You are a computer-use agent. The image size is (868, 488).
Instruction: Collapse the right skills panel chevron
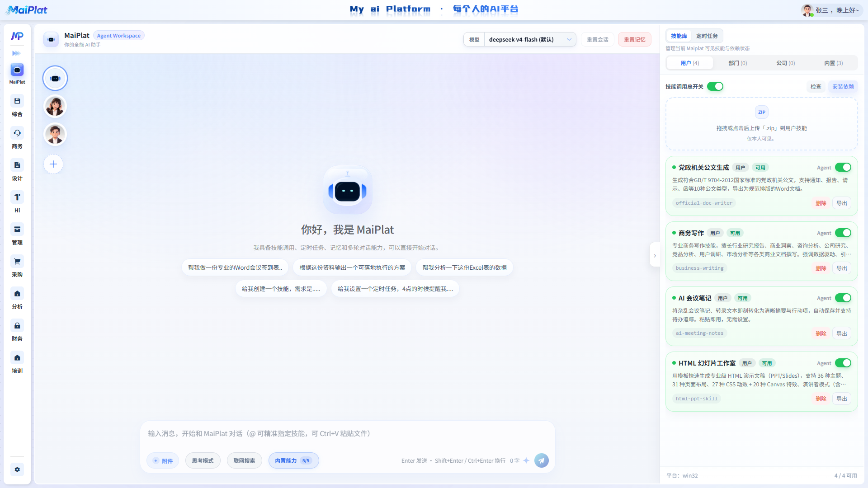click(x=655, y=255)
